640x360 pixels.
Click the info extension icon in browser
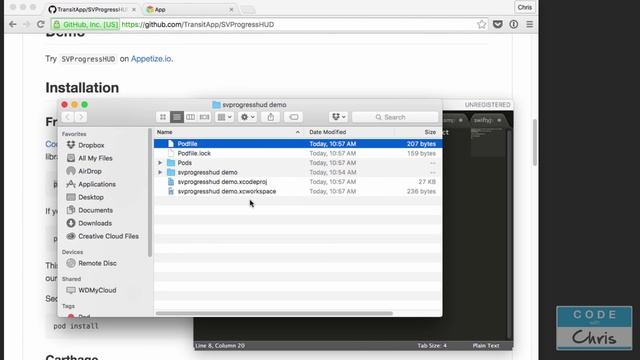(x=513, y=24)
